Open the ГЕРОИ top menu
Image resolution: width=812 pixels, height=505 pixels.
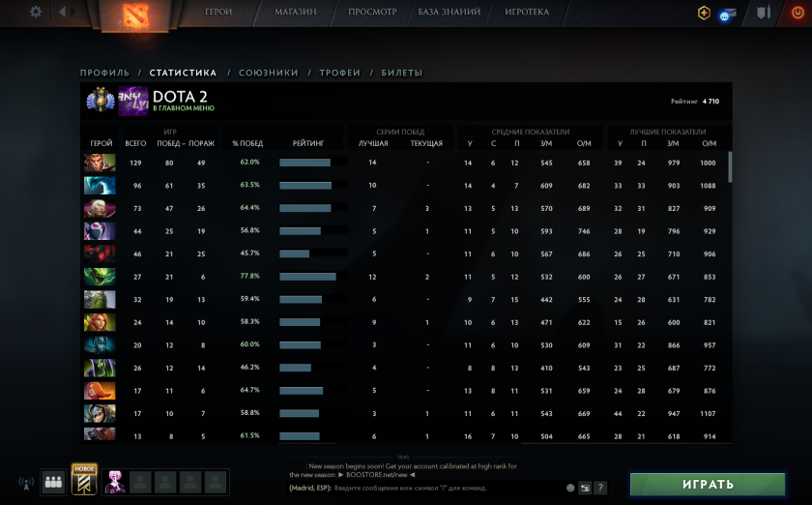(x=218, y=12)
